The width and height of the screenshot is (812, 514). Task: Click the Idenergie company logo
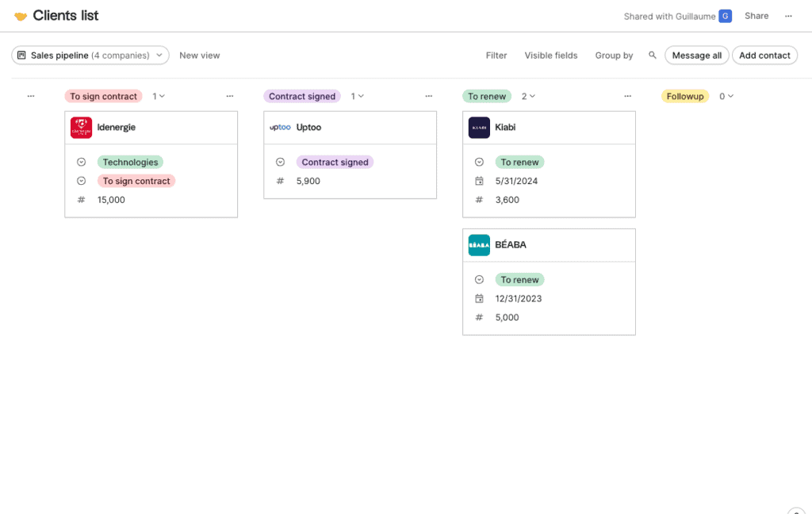point(80,127)
